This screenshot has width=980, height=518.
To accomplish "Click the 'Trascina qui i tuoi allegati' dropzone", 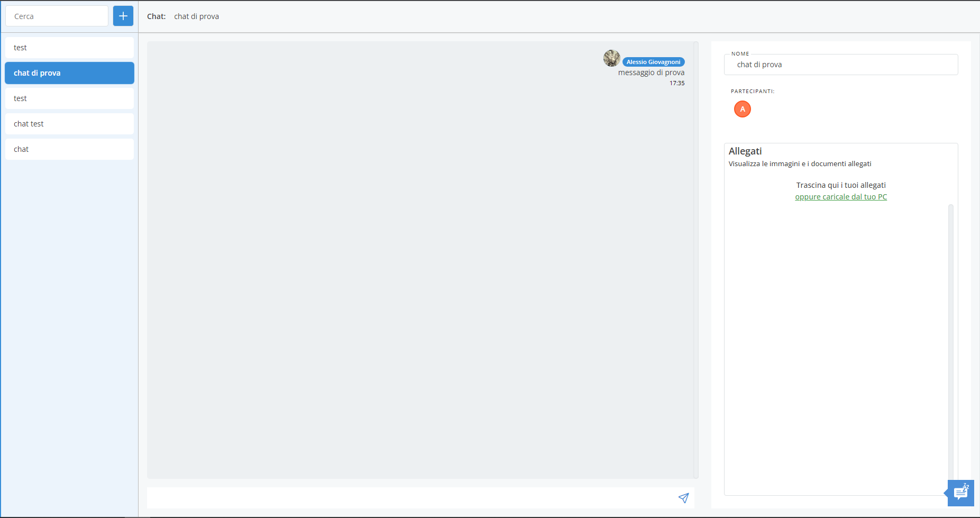I will pyautogui.click(x=841, y=185).
